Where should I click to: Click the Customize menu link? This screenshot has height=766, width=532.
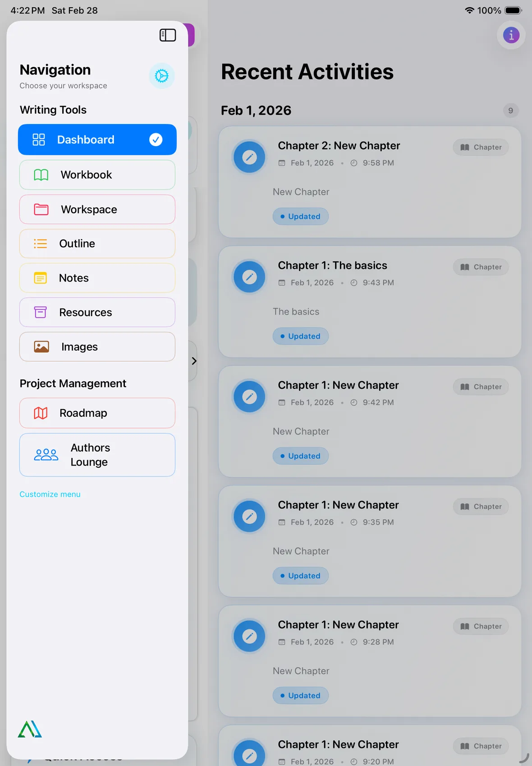click(x=50, y=494)
